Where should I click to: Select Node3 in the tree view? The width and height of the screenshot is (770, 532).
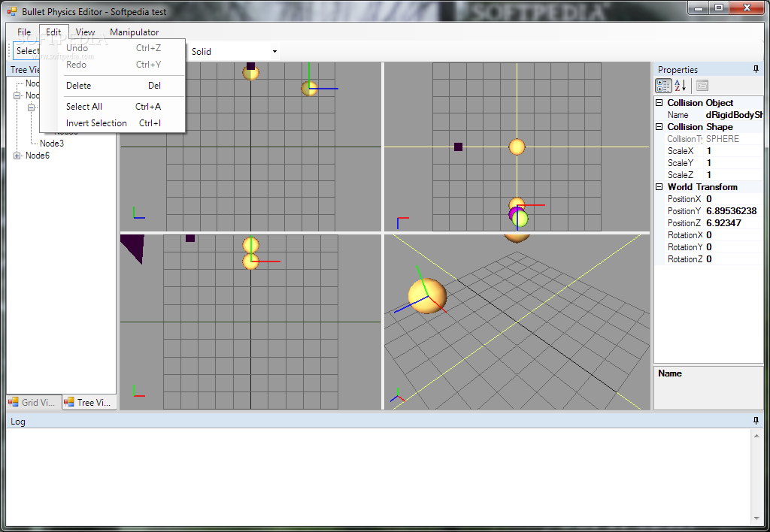(x=52, y=144)
